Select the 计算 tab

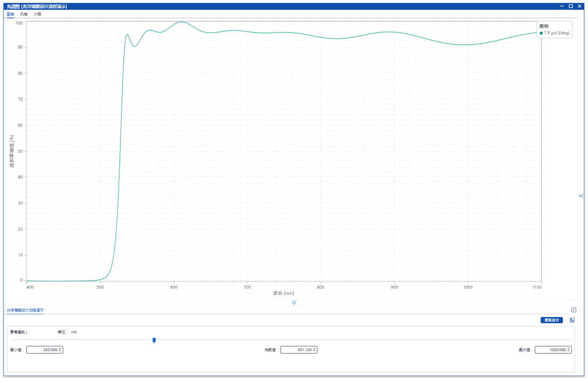37,14
